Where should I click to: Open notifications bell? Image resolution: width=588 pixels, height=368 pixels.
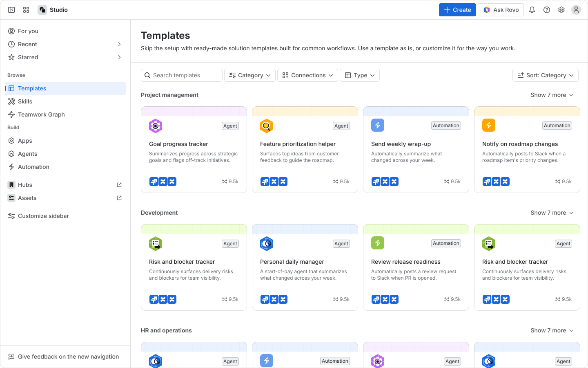coord(532,10)
